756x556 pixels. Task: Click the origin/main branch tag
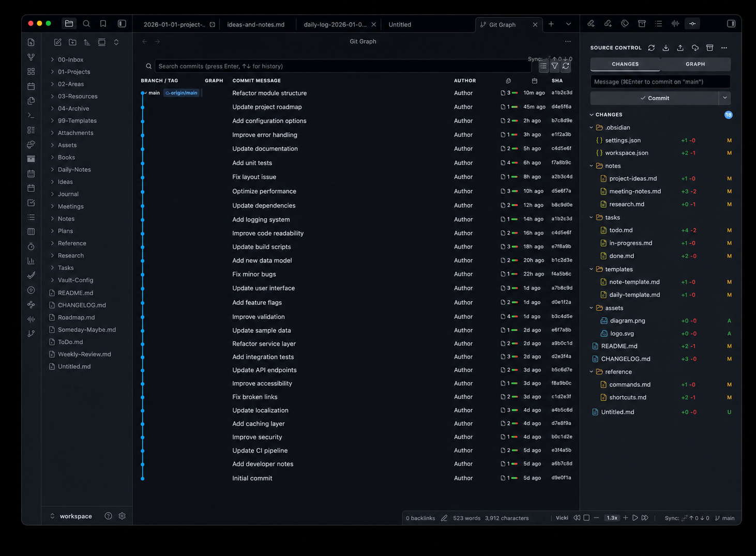click(x=182, y=93)
